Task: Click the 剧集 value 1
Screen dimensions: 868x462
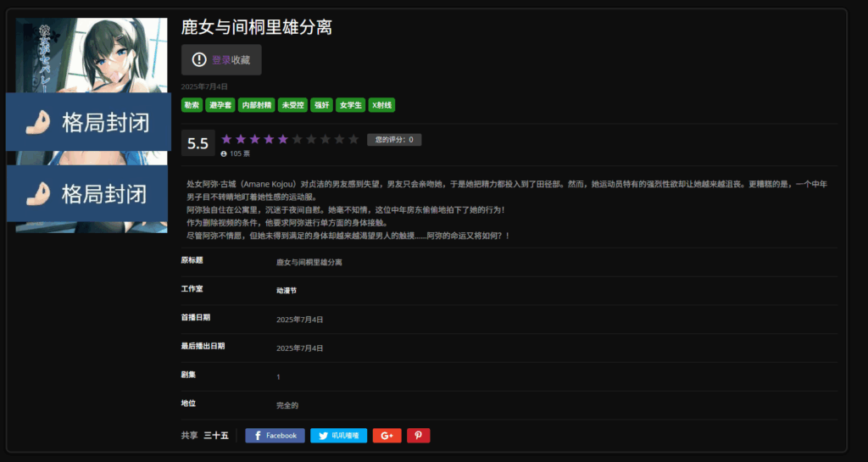Action: [x=278, y=376]
